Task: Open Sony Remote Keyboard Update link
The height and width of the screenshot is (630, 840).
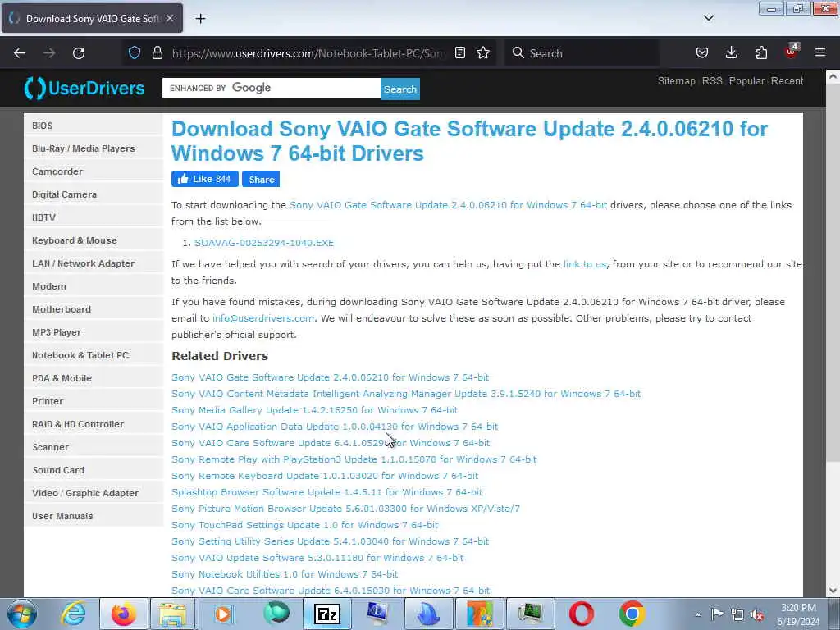Action: pyautogui.click(x=325, y=476)
